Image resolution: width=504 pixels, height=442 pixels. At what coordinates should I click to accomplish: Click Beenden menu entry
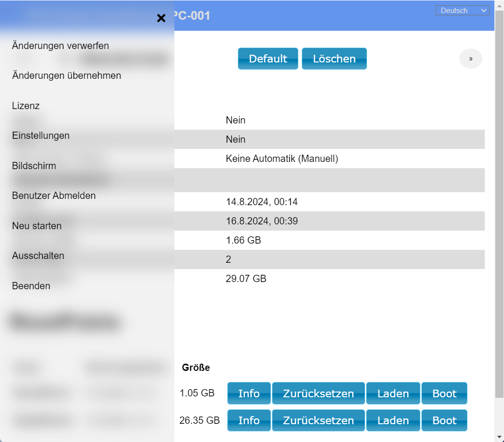(x=31, y=286)
